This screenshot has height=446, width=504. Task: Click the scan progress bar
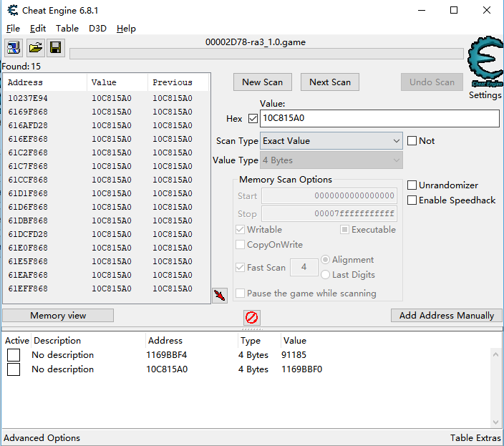[x=266, y=54]
